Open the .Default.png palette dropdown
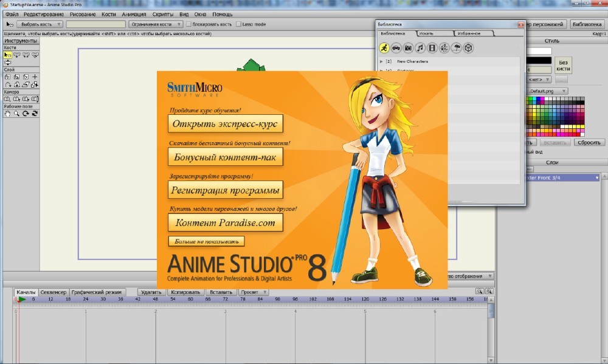Screen dimensions: 608x364 pyautogui.click(x=547, y=91)
